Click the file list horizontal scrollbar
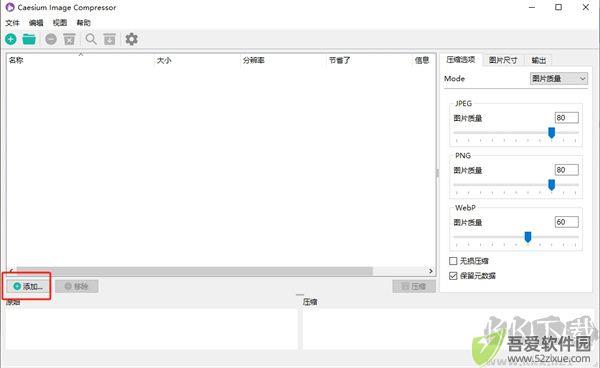 coord(194,271)
